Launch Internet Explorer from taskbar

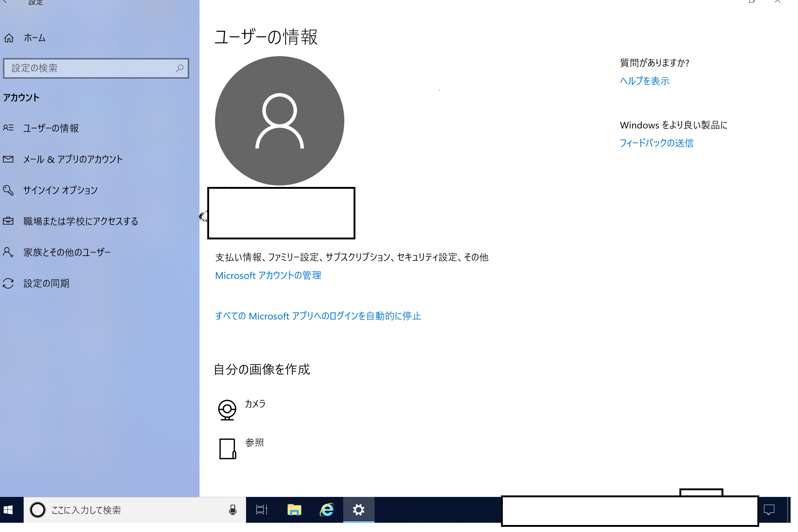tap(327, 510)
